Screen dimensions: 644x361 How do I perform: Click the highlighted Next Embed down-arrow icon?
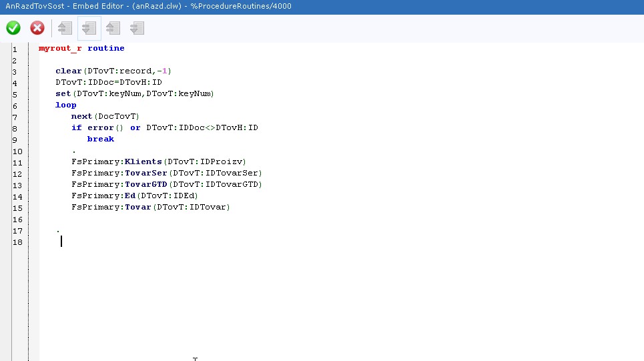[x=89, y=28]
